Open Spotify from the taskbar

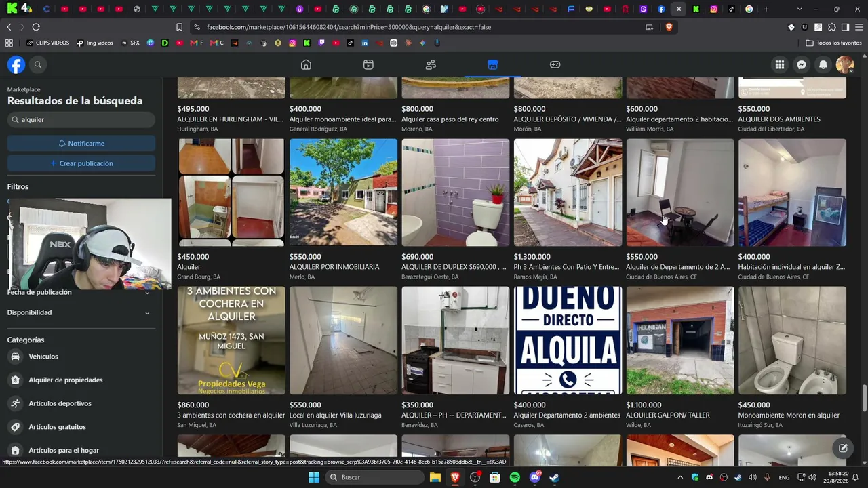pyautogui.click(x=515, y=477)
